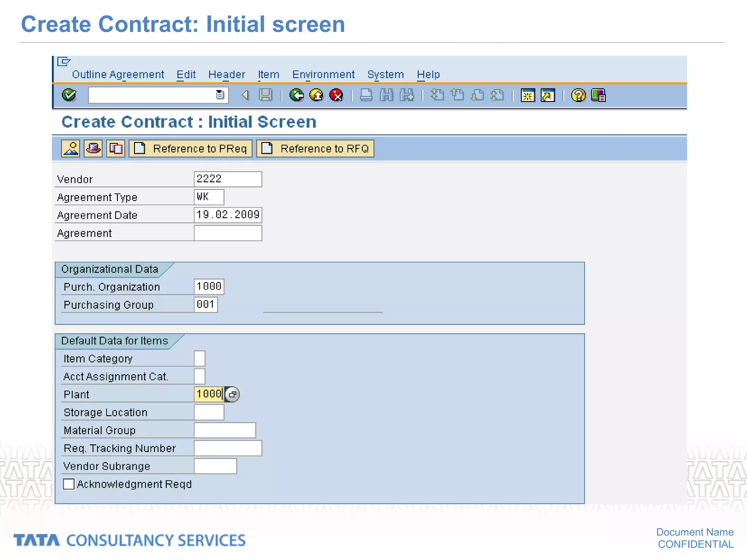
Task: Open the Help menu
Action: click(428, 74)
